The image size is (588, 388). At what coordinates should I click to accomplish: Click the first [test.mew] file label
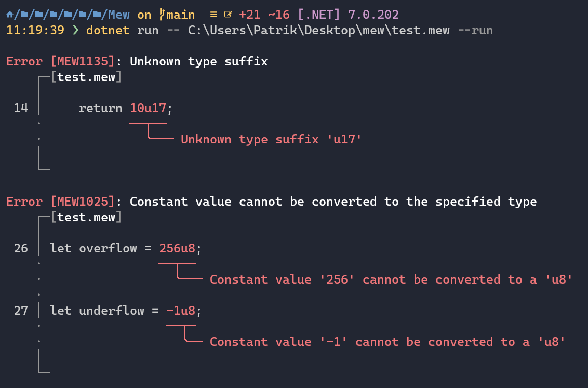tap(86, 77)
